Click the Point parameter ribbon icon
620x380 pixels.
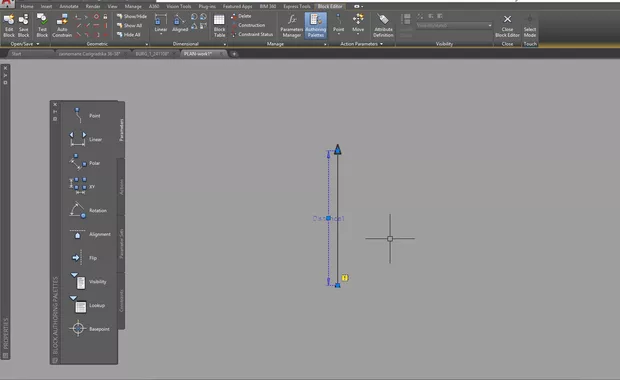point(338,22)
